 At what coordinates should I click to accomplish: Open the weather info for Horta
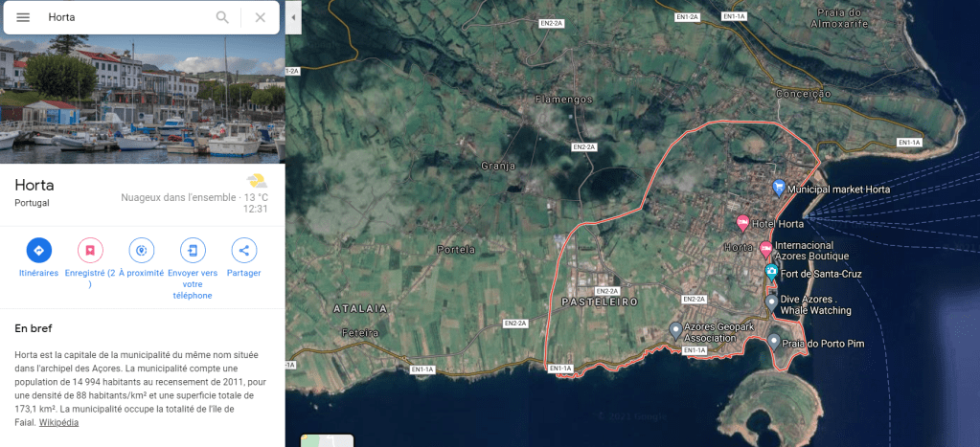[256, 181]
